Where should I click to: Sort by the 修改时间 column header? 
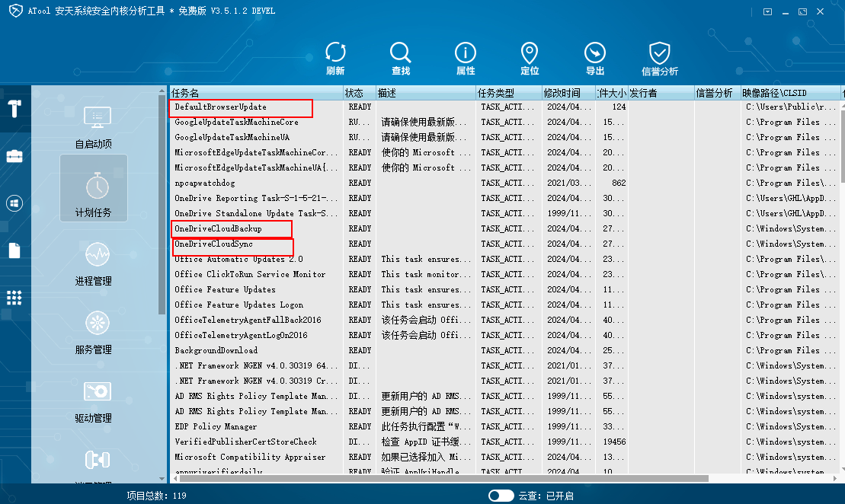568,93
